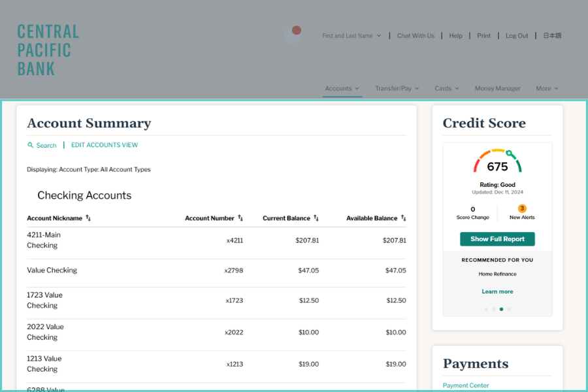588x392 pixels.
Task: Click the Log Out link
Action: point(517,36)
